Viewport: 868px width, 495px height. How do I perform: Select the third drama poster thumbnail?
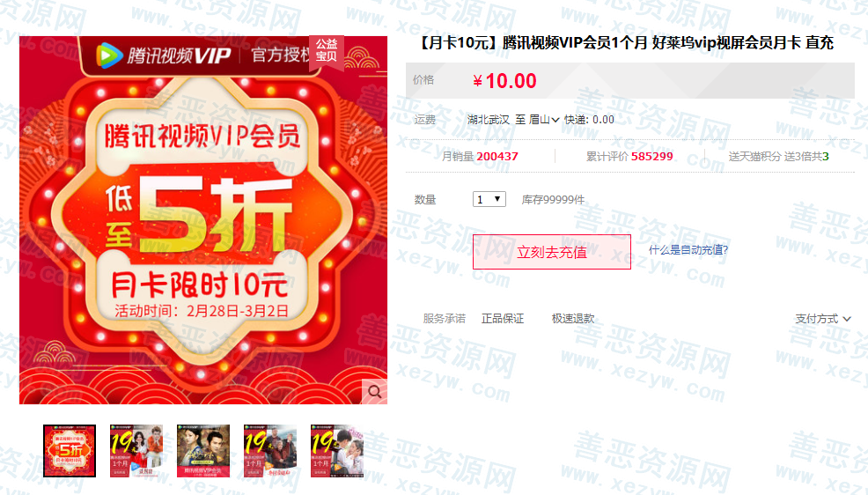203,451
